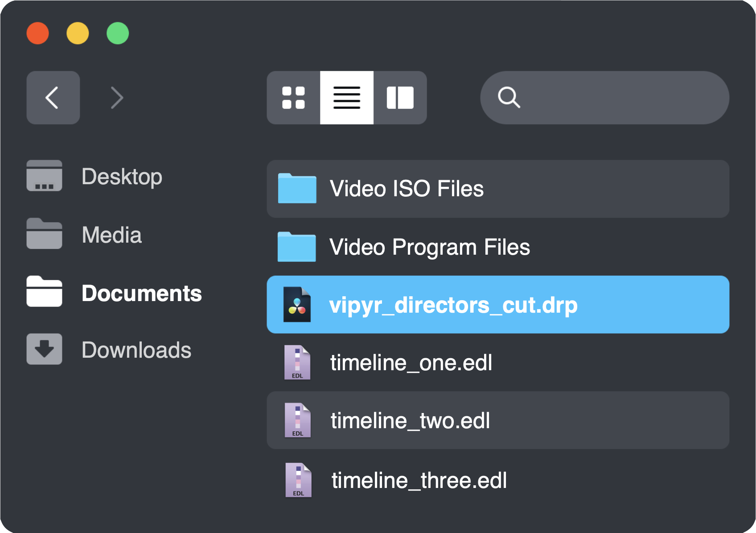Viewport: 756px width, 533px height.
Task: Select the Video Program Files row
Action: [x=498, y=247]
